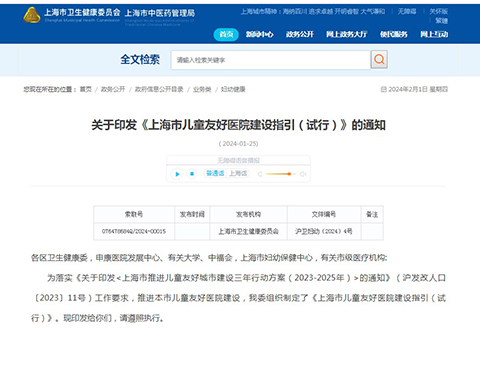Open the 政务公开 navigation tab

click(x=300, y=34)
